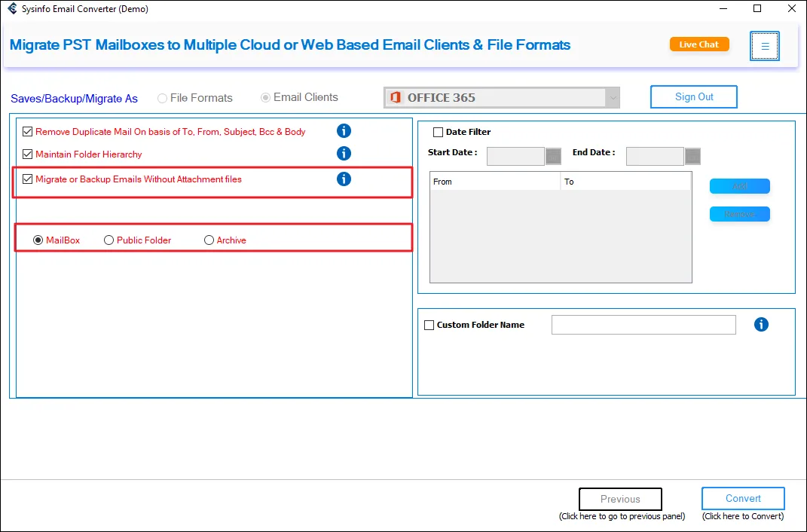This screenshot has height=532, width=807.
Task: Select the Public Folder radio button
Action: 109,240
